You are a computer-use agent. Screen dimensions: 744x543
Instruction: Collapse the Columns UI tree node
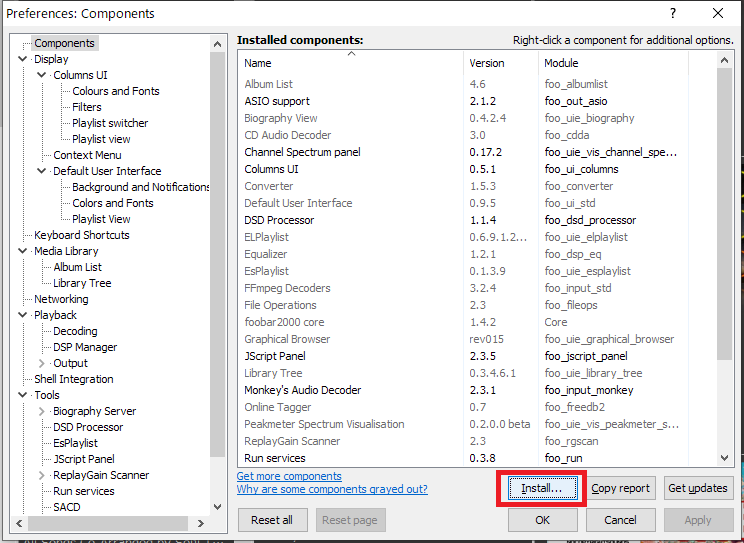pyautogui.click(x=41, y=75)
